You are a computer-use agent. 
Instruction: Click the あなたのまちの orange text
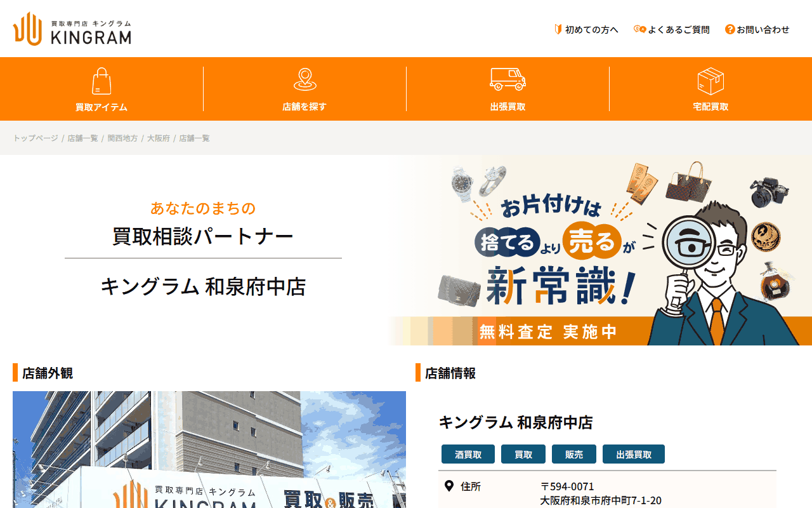tap(203, 208)
